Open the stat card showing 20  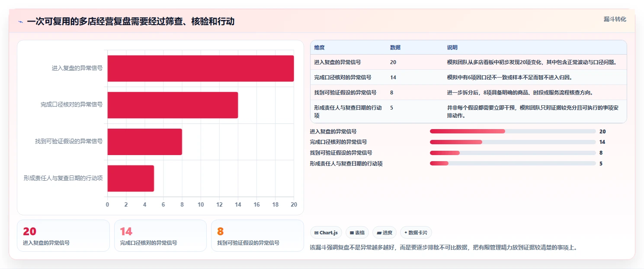(63, 236)
